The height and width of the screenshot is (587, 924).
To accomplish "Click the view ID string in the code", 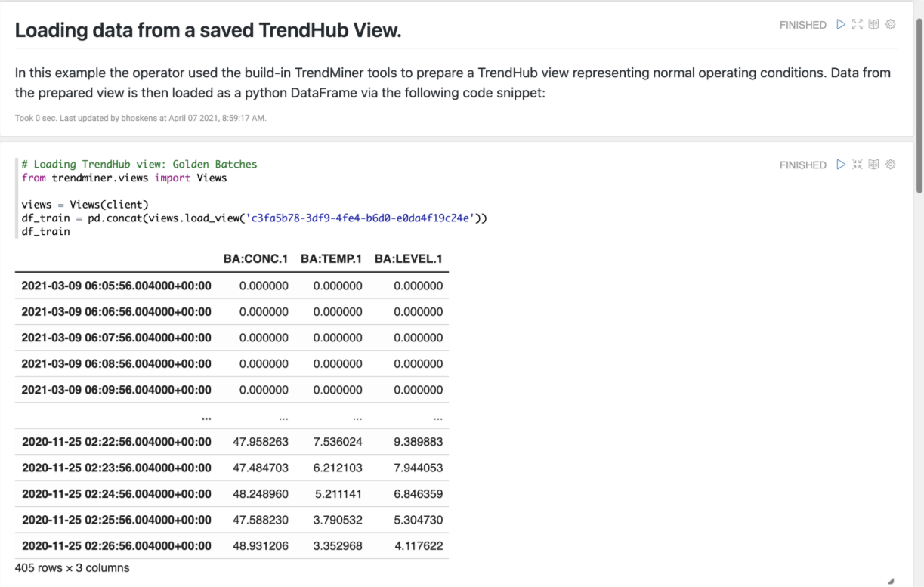I will pyautogui.click(x=360, y=218).
